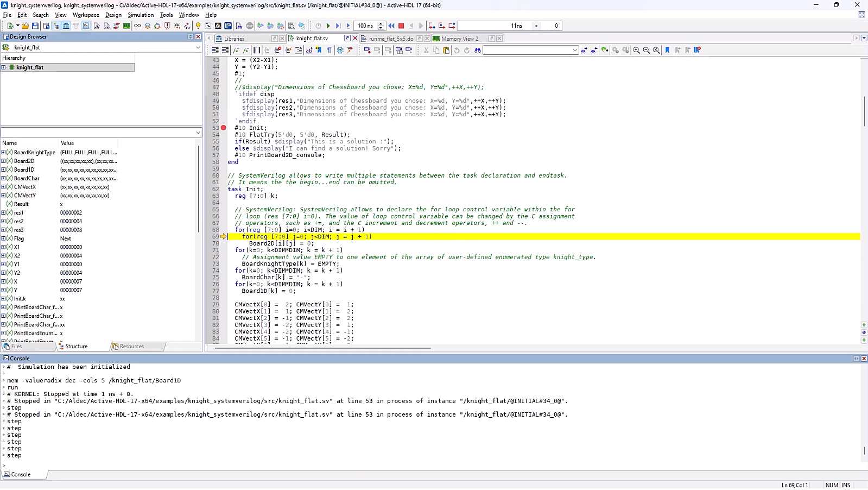Toggle bookmark with the blue bookmark icon

(667, 50)
